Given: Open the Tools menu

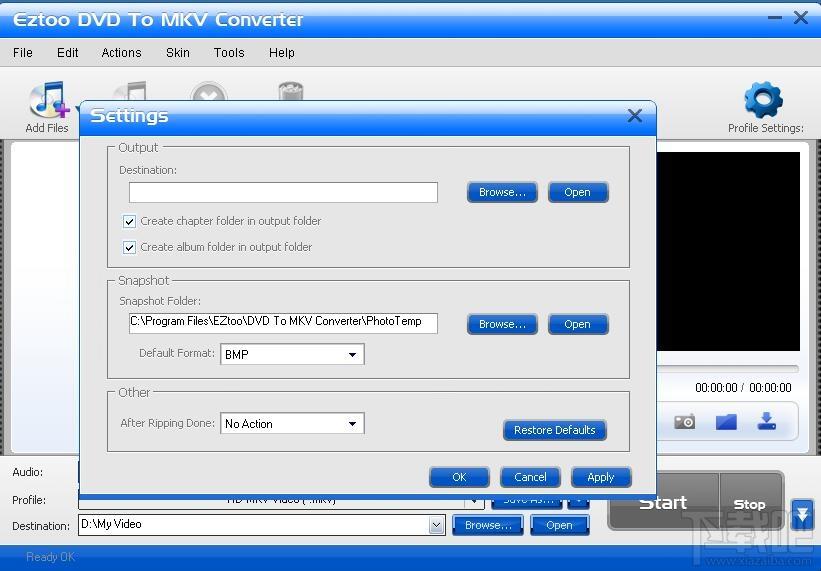Looking at the screenshot, I should point(229,53).
